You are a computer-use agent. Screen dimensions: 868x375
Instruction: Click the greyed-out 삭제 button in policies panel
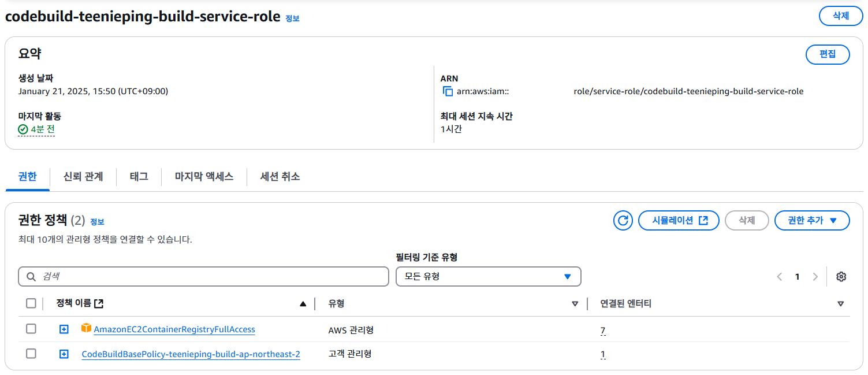point(747,220)
